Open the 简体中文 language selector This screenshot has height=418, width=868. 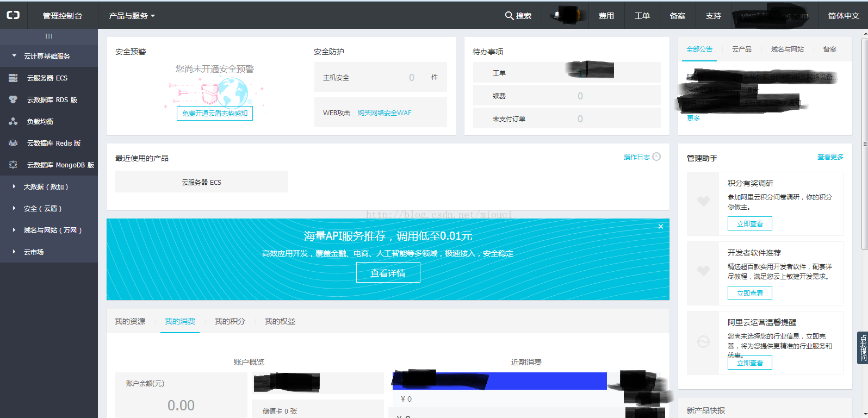tap(844, 16)
